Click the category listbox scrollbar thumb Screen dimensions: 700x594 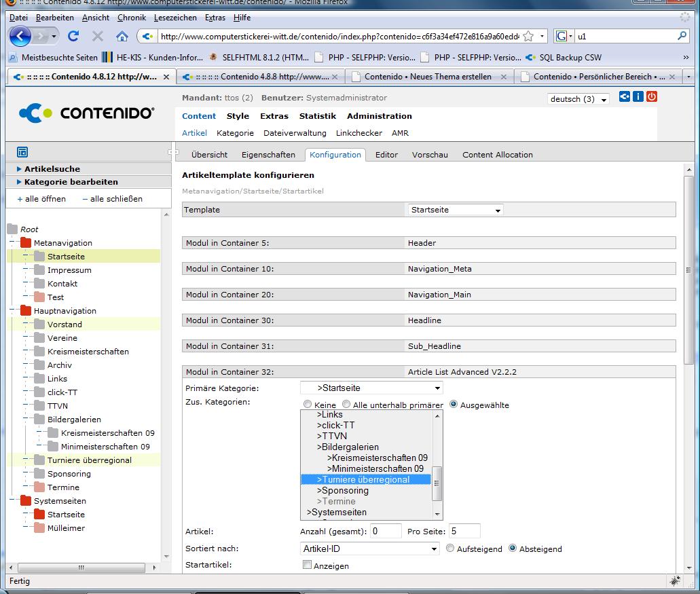coord(438,483)
